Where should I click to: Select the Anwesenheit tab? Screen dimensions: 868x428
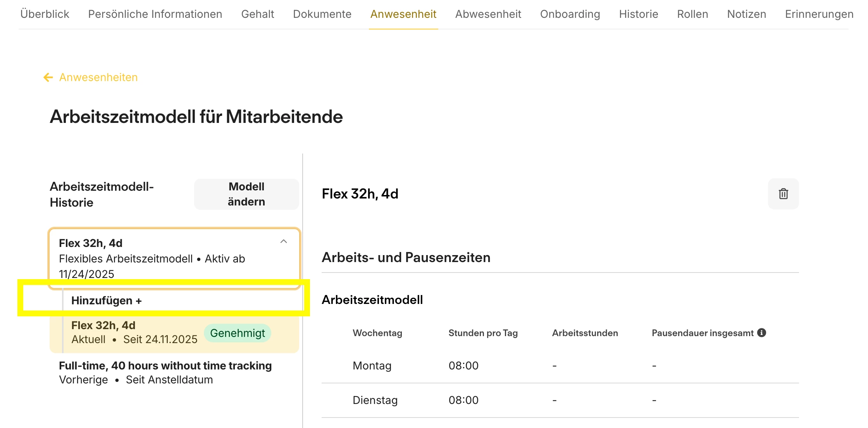(403, 14)
